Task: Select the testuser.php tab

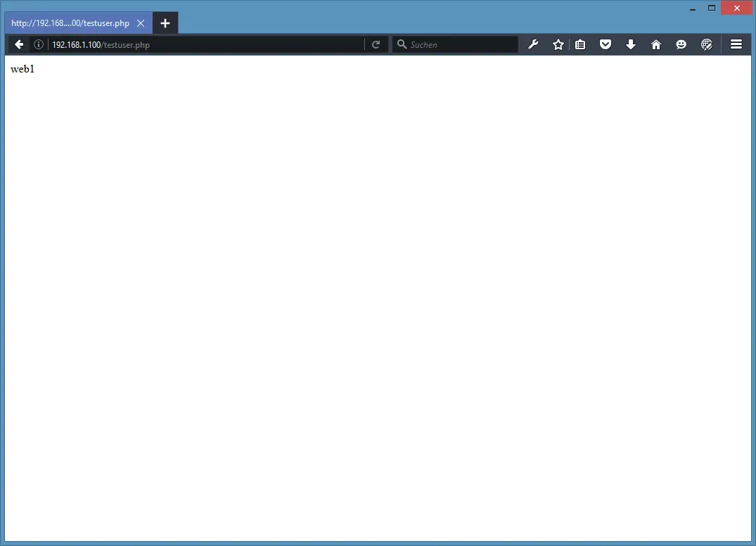Action: (79, 23)
